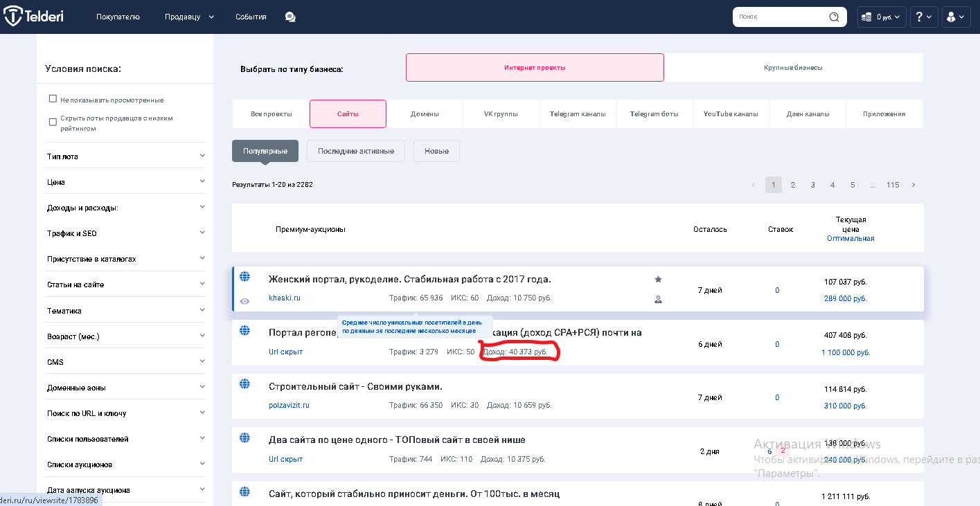Expand Статьи на сайте filter
980x506 pixels.
[125, 284]
